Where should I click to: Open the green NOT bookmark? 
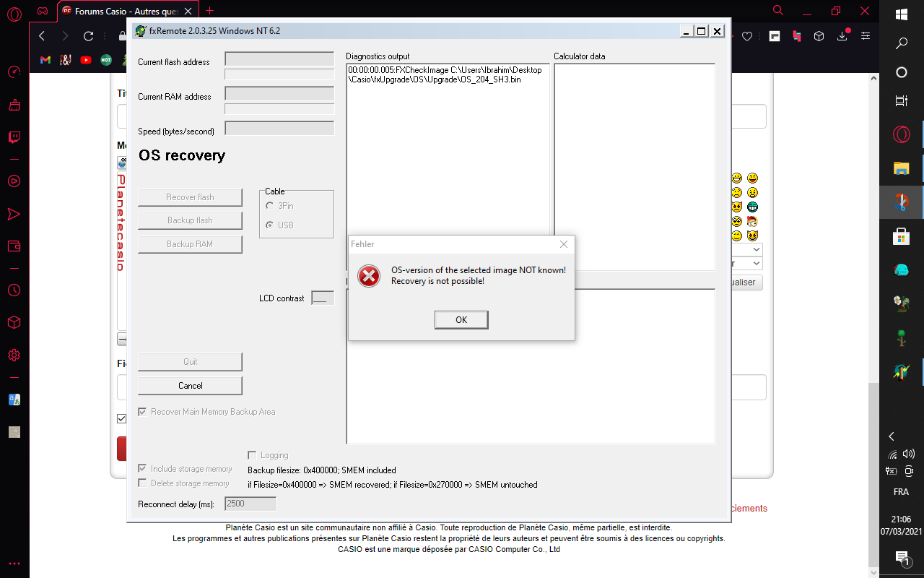[x=106, y=60]
